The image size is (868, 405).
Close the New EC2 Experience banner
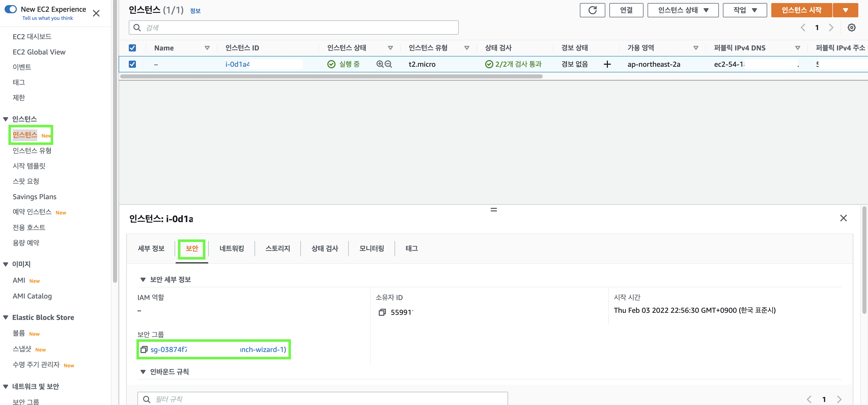[x=96, y=13]
